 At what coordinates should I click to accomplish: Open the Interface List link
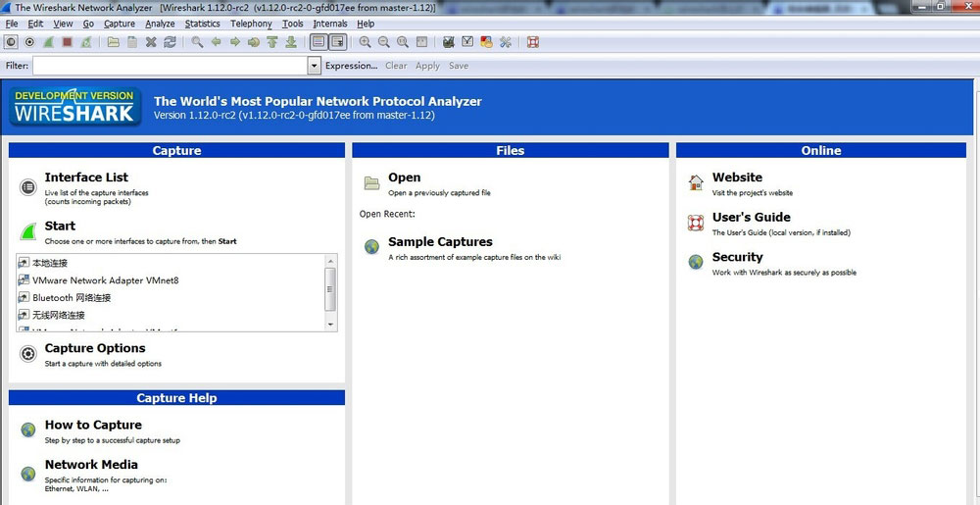[86, 177]
